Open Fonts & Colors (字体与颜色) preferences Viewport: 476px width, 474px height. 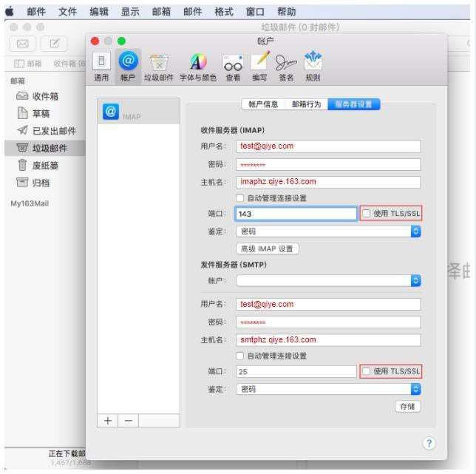click(x=198, y=67)
